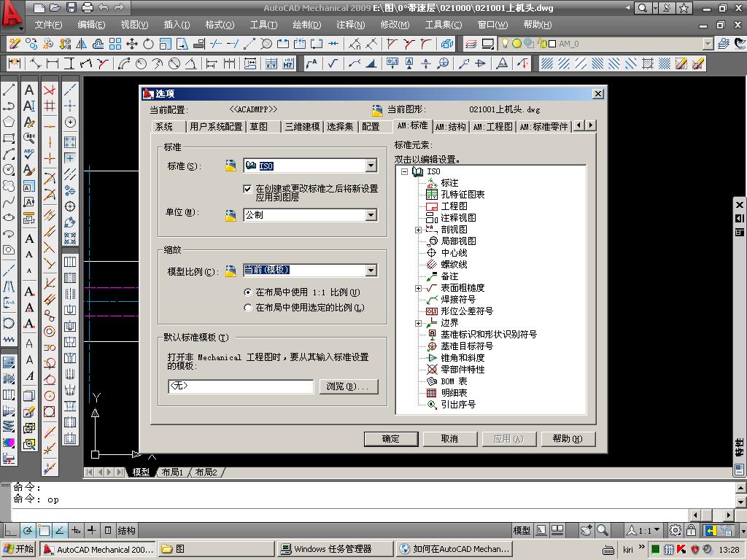This screenshot has height=560, width=747.
Task: Select the Line tool in the draw toolbar
Action: coord(9,90)
